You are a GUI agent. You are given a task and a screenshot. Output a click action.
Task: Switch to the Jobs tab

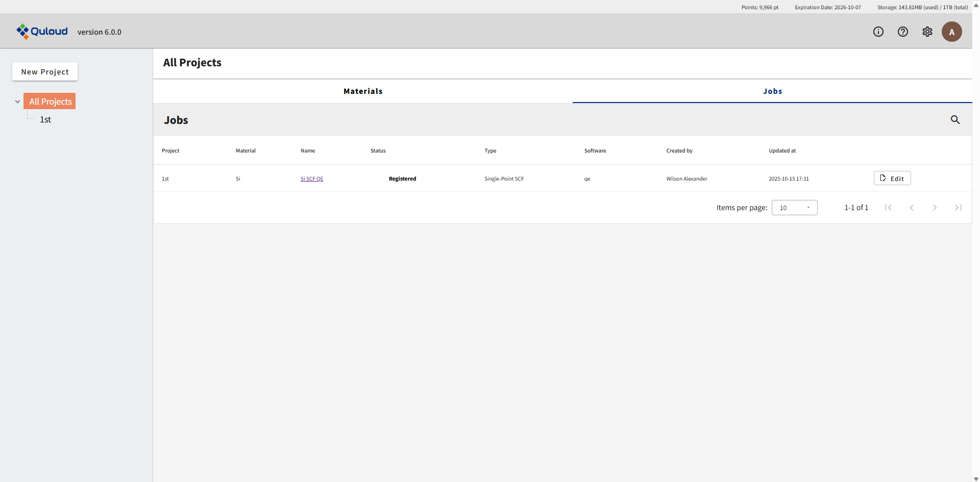[772, 91]
